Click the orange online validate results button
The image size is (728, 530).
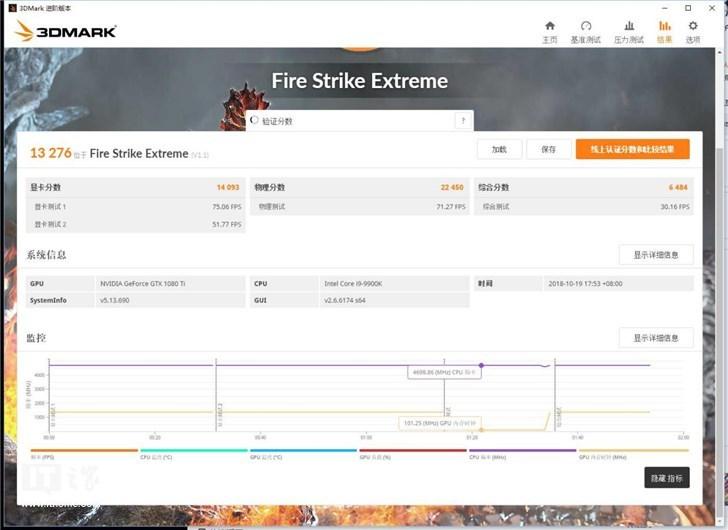tap(632, 149)
